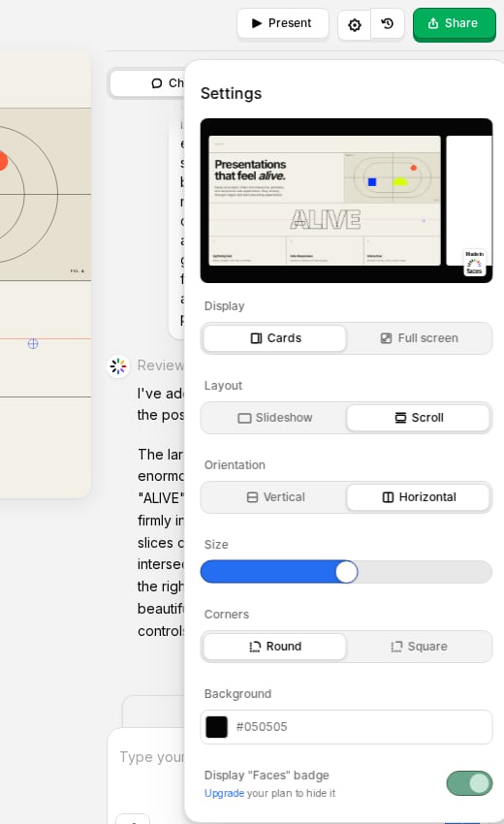Image resolution: width=504 pixels, height=824 pixels.
Task: Click the Size slider handle
Action: point(346,572)
